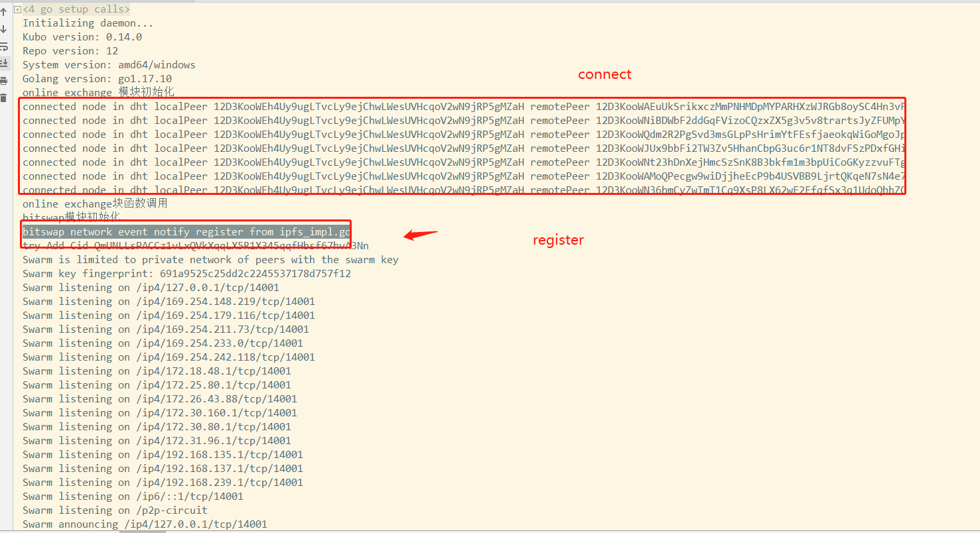Image resolution: width=980 pixels, height=533 pixels.
Task: Click Swarm listening on /ip4/169.254.179.116 line
Action: pyautogui.click(x=169, y=315)
